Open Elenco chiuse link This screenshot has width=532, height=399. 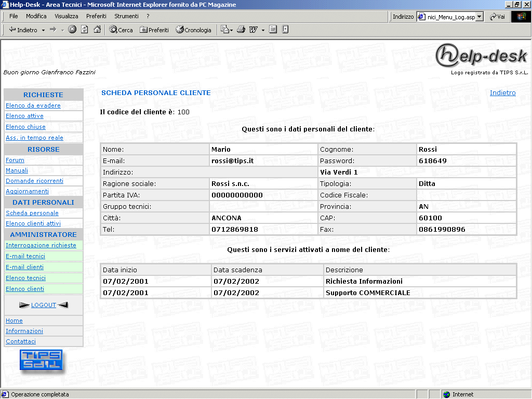(25, 127)
